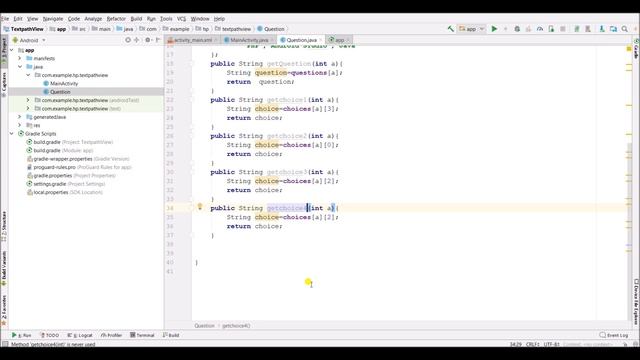Collapse the Gradle Scripts node

pyautogui.click(x=11, y=133)
